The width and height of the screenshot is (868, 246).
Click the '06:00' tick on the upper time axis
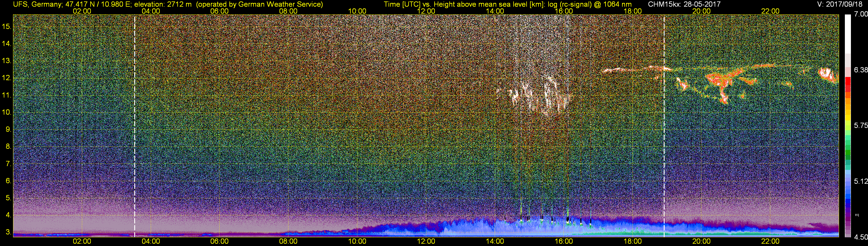(x=219, y=11)
